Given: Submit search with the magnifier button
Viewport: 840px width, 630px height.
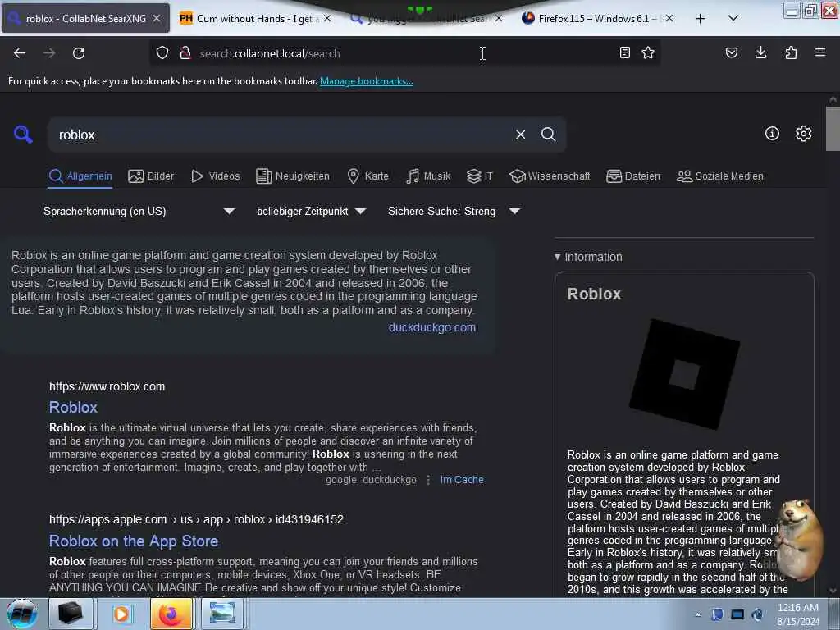Looking at the screenshot, I should (548, 135).
